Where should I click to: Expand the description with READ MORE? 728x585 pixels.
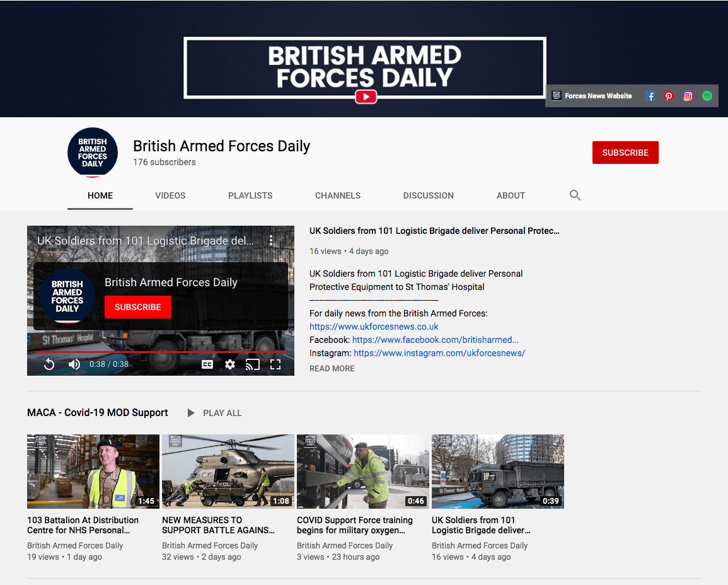[332, 368]
